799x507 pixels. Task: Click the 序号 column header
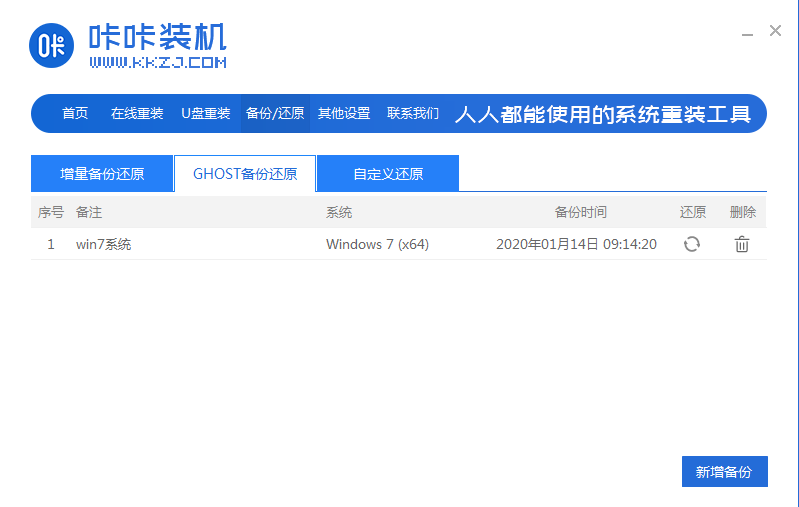(x=51, y=212)
